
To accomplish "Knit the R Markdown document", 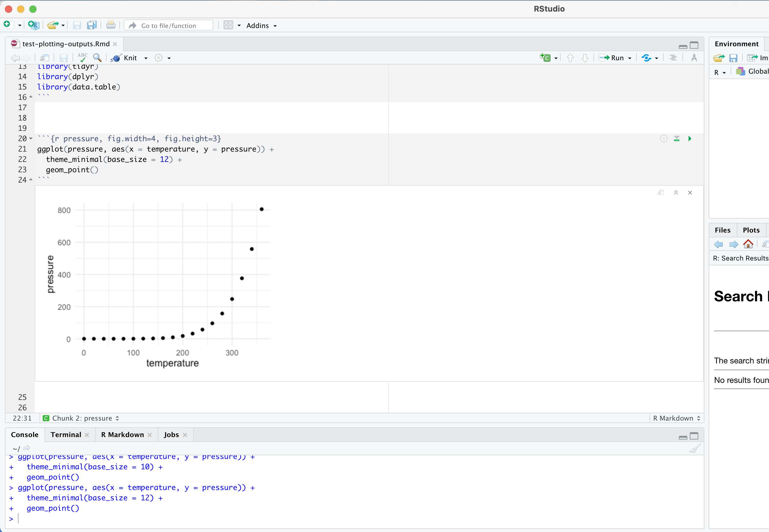I will pyautogui.click(x=130, y=58).
